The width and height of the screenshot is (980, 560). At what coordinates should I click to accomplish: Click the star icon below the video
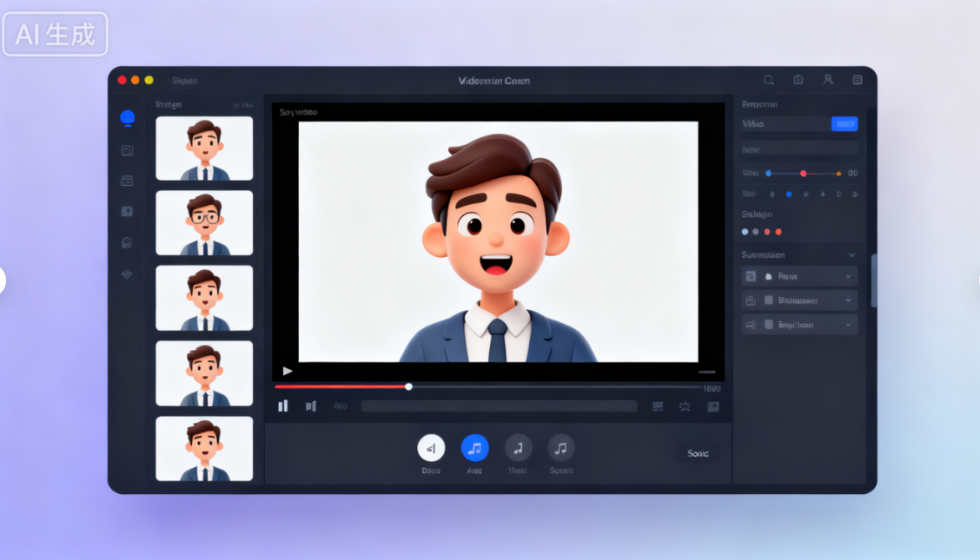click(685, 406)
